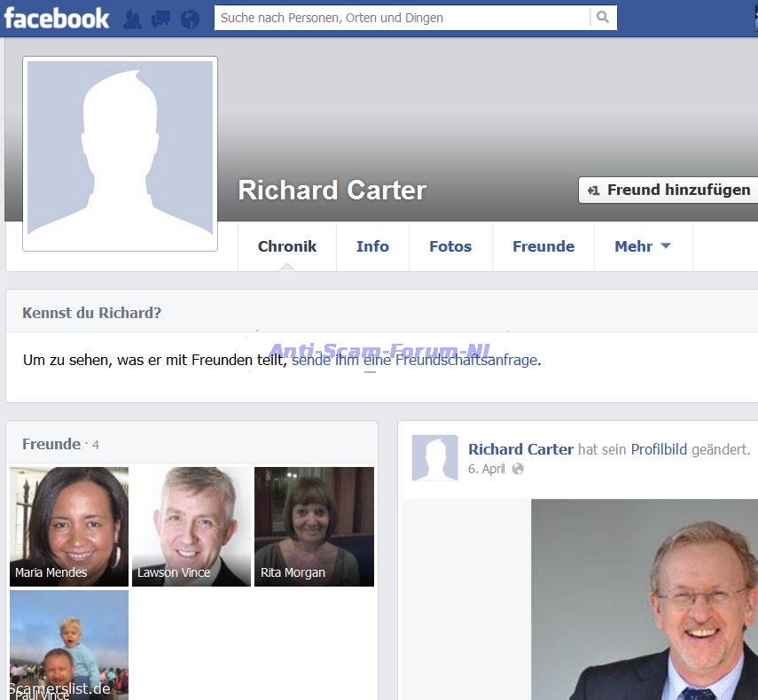Type in the search field 'Suche nach Personen'
Image resolution: width=758 pixels, height=700 pixels.
402,18
